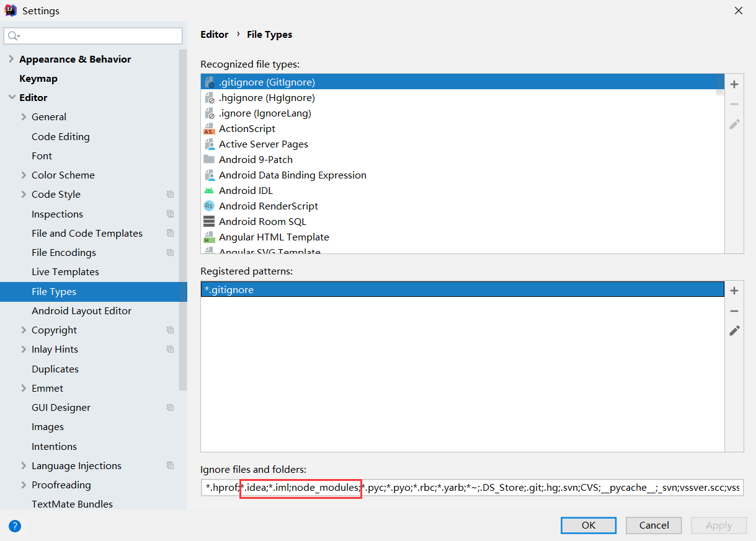Click the File Encodings project-level icon
This screenshot has height=541, width=756.
click(170, 252)
